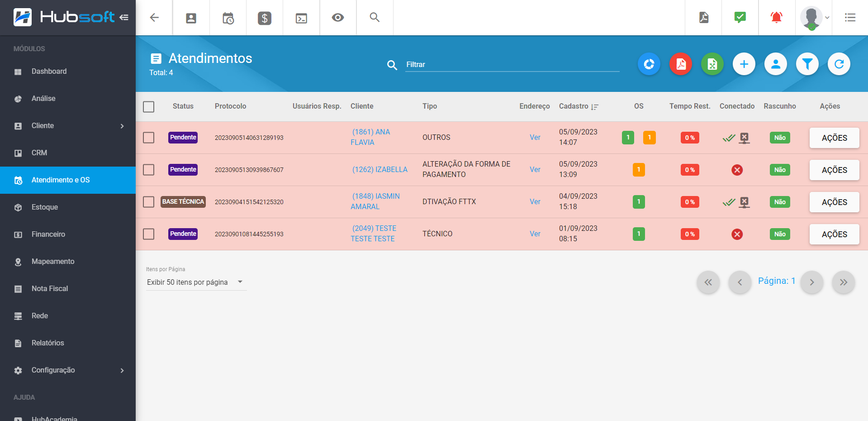Viewport: 868px width, 421px height.
Task: Open client link (1848) IASMIN AMARAL
Action: (x=375, y=201)
